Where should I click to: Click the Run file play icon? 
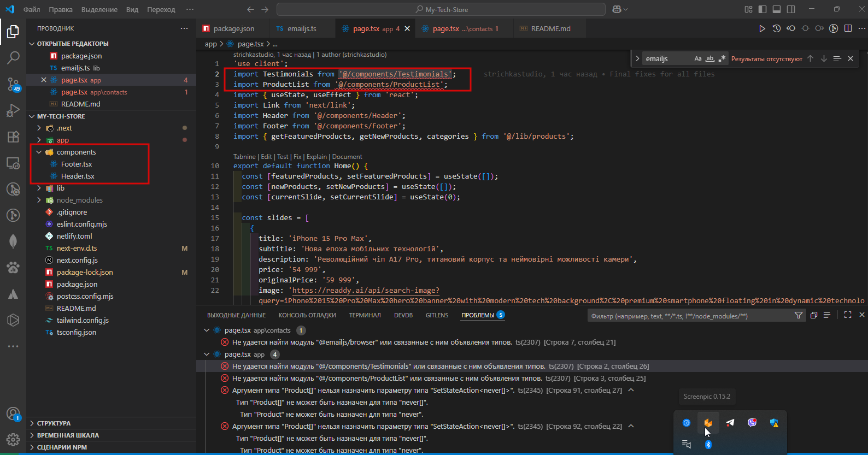pos(762,28)
